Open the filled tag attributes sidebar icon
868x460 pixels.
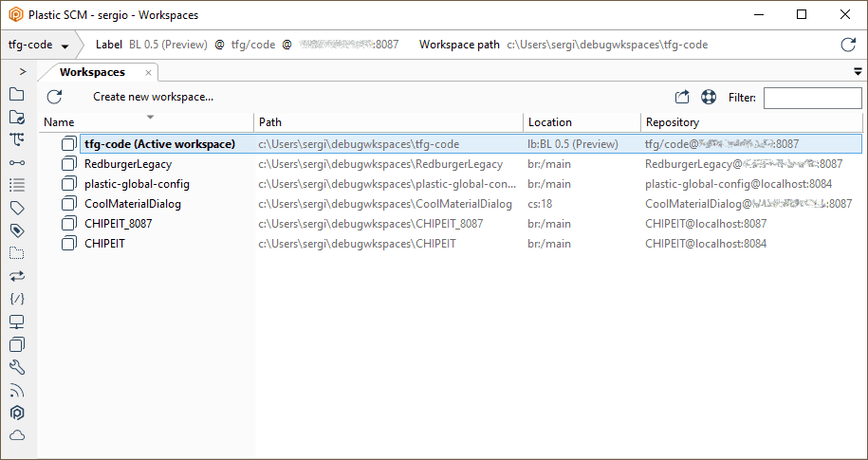[17, 230]
